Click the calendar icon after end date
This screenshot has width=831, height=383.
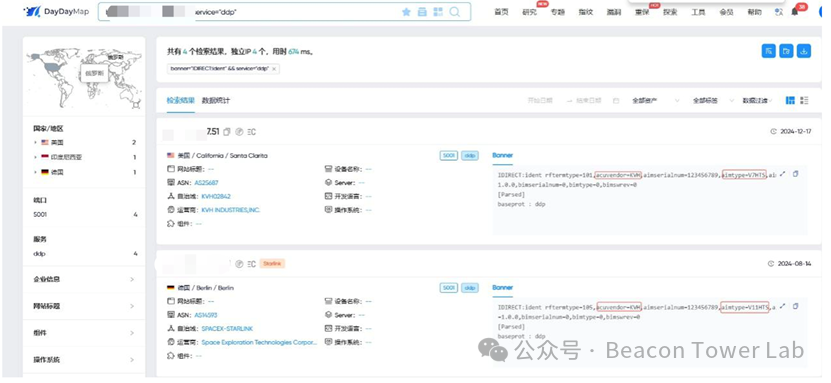pyautogui.click(x=616, y=101)
